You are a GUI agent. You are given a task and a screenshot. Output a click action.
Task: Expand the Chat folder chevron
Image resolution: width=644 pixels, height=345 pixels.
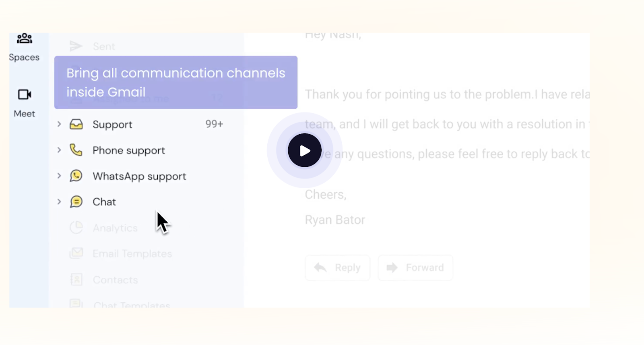59,202
